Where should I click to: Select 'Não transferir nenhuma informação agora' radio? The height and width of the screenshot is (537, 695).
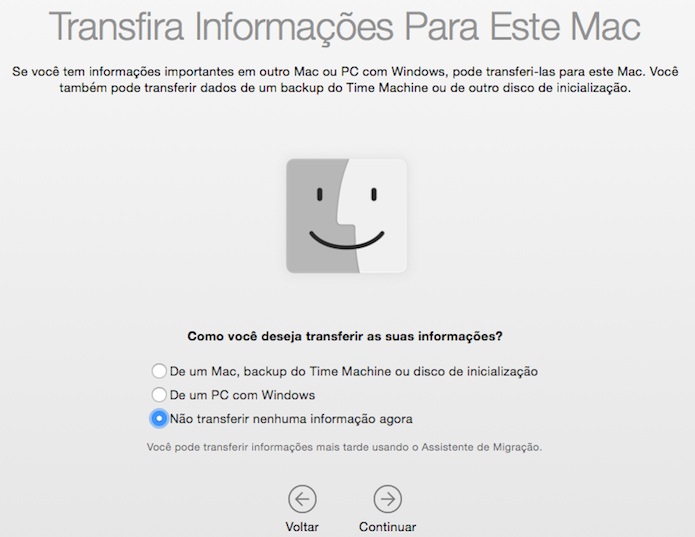(159, 419)
